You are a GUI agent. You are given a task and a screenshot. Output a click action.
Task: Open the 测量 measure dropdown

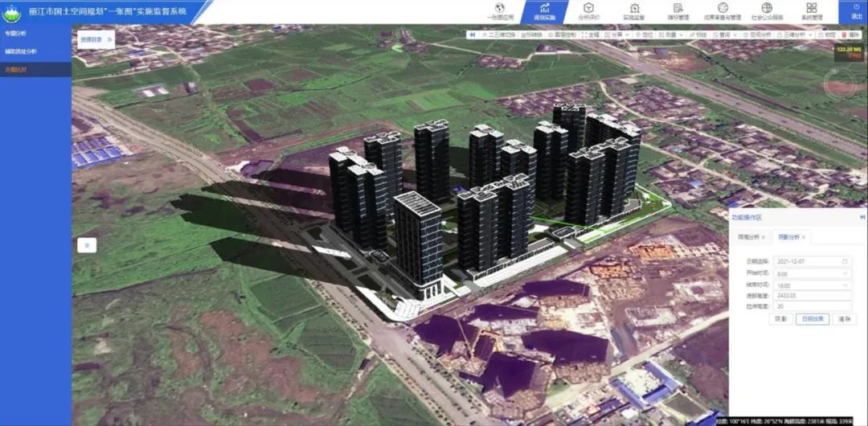(671, 35)
